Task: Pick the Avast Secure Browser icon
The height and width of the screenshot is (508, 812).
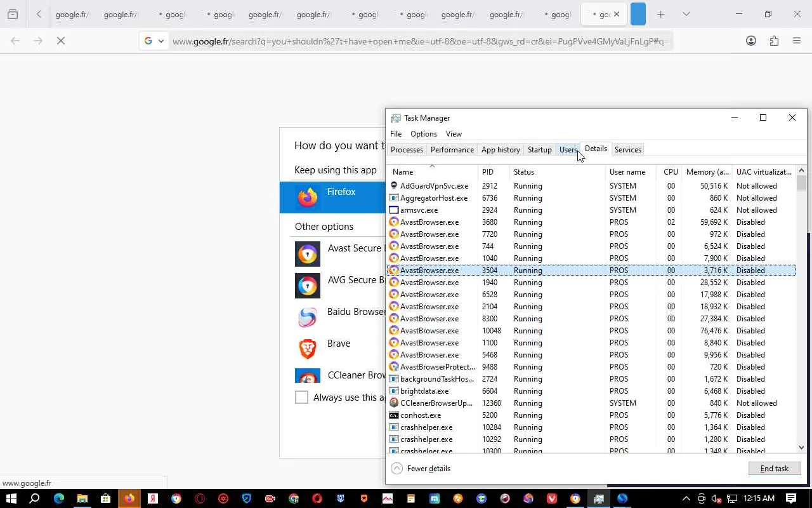Action: pyautogui.click(x=308, y=254)
